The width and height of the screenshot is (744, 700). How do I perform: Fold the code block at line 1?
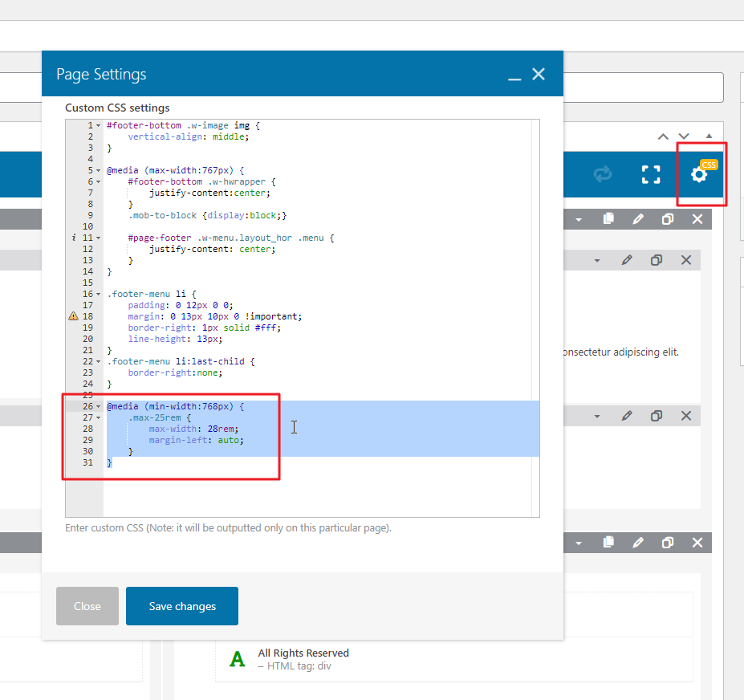[x=98, y=126]
